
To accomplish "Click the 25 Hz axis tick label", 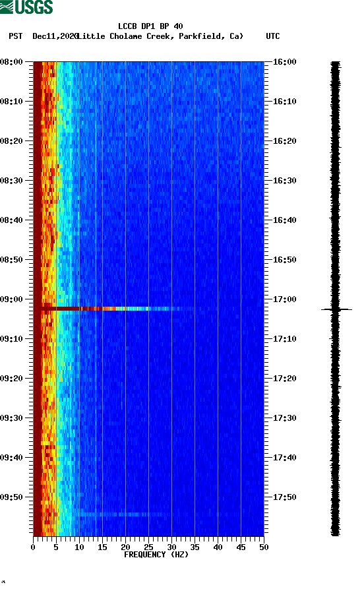I will pyautogui.click(x=148, y=547).
